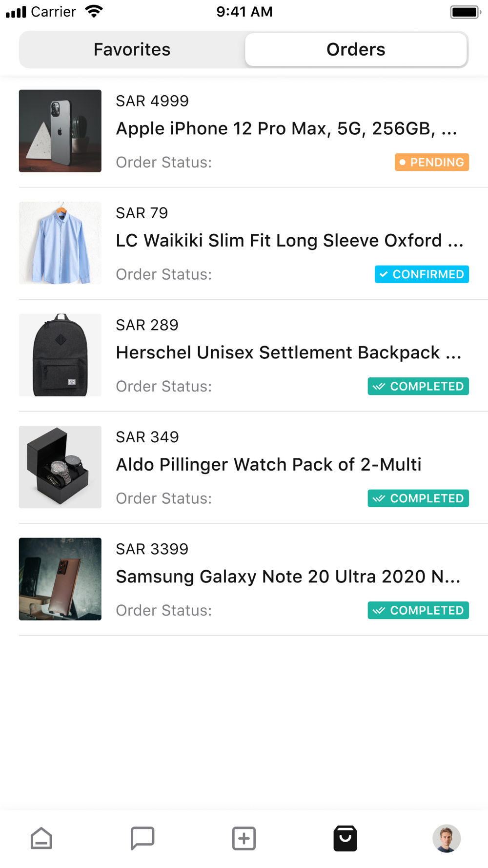The height and width of the screenshot is (868, 488).
Task: Tap the Aldo watch COMPLETED badge
Action: pos(418,498)
